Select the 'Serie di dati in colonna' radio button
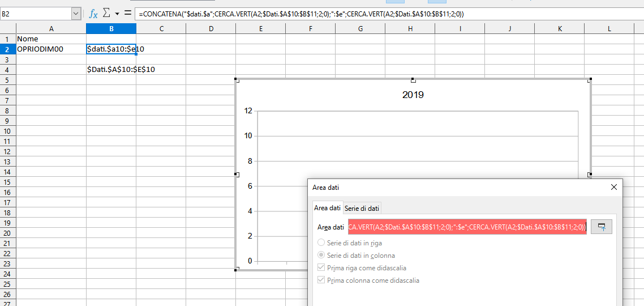Screen dimensions: 644x306 (x=321, y=256)
